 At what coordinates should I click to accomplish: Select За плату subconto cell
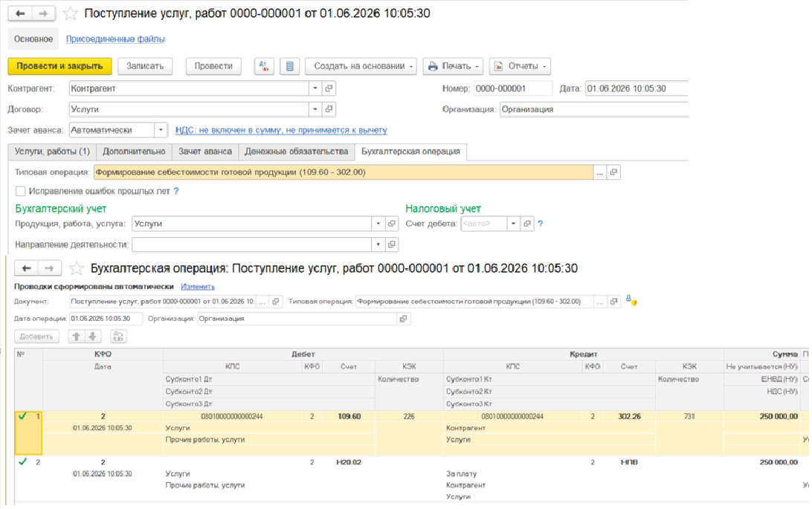[x=550, y=474]
